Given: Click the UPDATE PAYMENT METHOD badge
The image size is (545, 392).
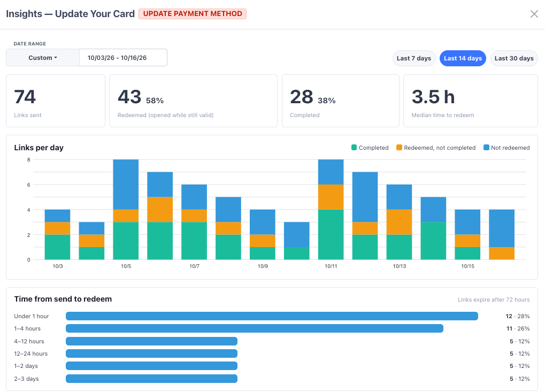Looking at the screenshot, I should (x=193, y=13).
